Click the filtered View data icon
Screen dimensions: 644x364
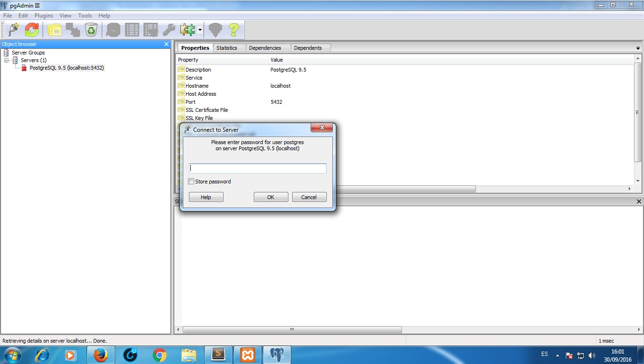click(x=151, y=30)
